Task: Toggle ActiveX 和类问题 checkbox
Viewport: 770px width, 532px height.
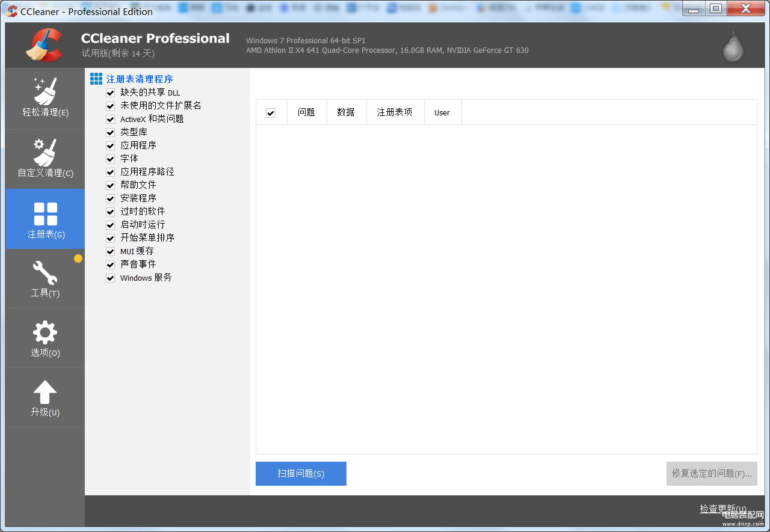Action: tap(110, 119)
